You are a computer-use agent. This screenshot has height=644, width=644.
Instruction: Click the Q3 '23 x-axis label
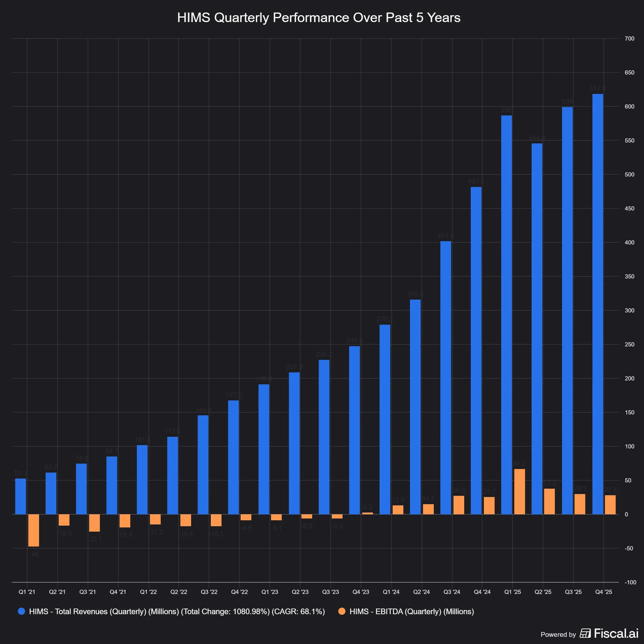pos(330,592)
